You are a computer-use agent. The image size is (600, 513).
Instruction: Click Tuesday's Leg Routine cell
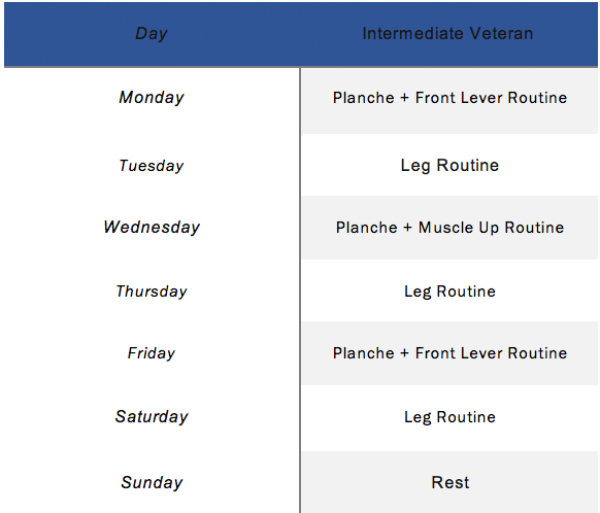coord(450,166)
